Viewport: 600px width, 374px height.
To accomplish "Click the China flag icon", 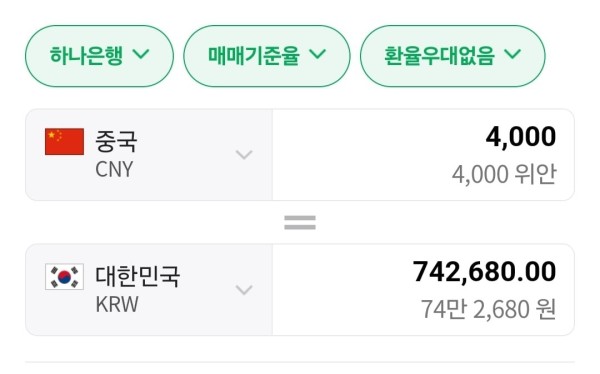I will click(x=64, y=142).
